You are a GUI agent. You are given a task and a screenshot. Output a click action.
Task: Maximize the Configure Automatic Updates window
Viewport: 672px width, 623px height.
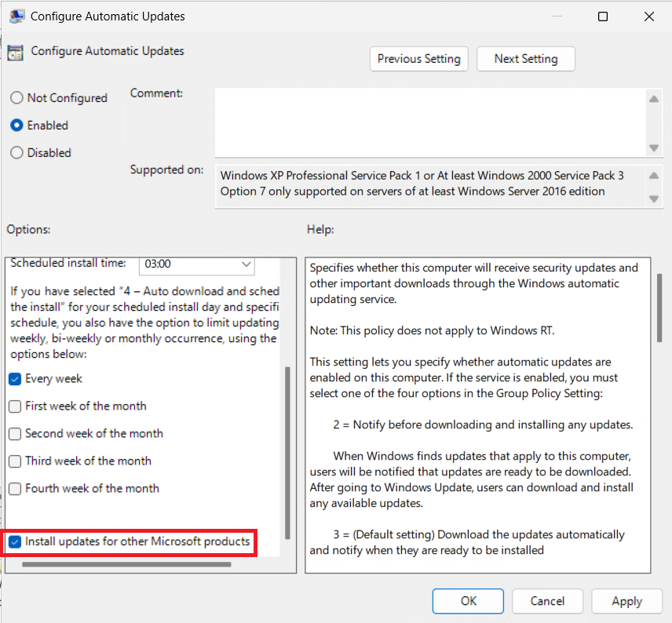point(603,16)
